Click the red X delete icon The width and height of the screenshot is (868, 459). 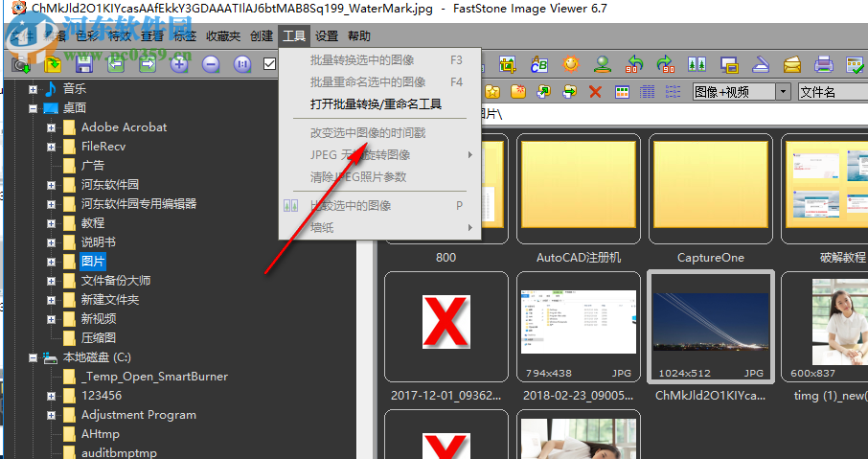point(596,91)
